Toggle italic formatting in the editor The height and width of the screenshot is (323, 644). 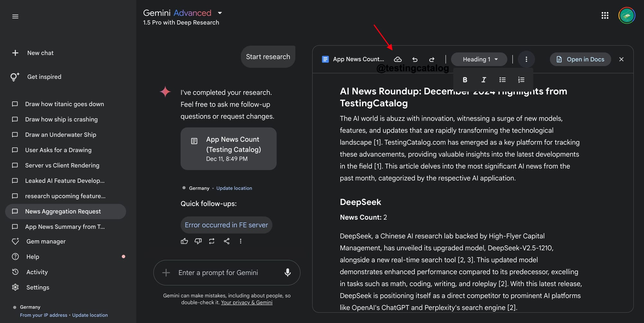tap(484, 80)
